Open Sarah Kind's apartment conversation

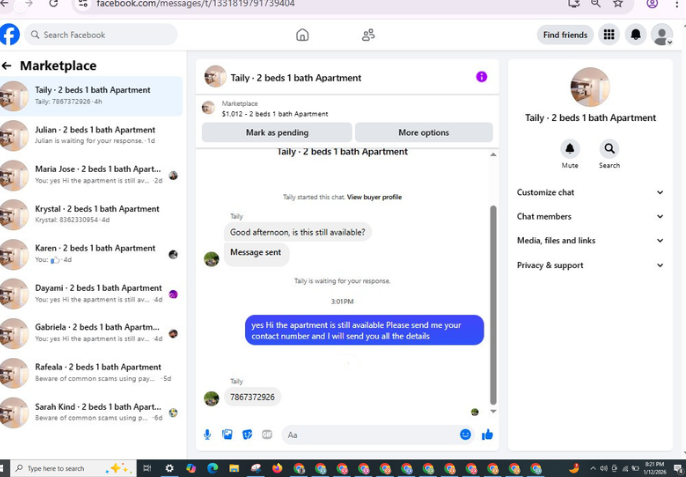pyautogui.click(x=91, y=412)
